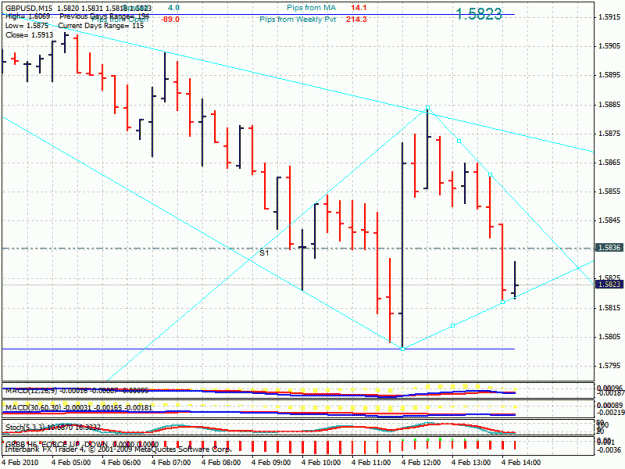
Task: Click the red 14.1 pips value
Action: point(359,8)
